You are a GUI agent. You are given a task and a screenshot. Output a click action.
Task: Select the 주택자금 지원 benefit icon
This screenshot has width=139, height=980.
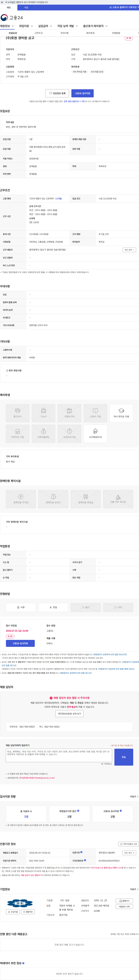pos(18,434)
